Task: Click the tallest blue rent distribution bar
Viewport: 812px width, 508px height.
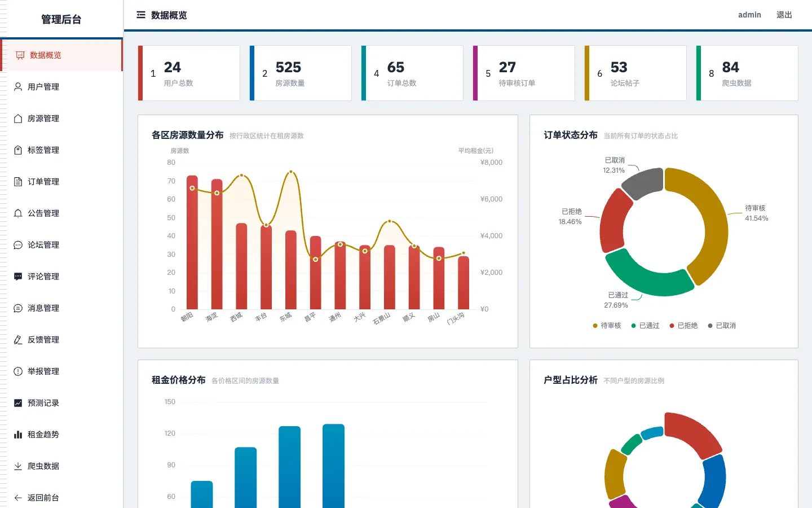Action: (333, 466)
